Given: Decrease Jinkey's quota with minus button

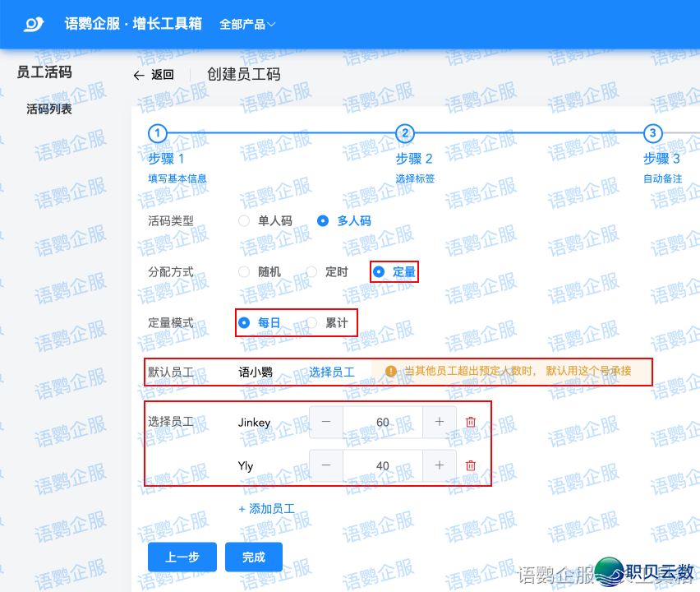Looking at the screenshot, I should coord(326,422).
